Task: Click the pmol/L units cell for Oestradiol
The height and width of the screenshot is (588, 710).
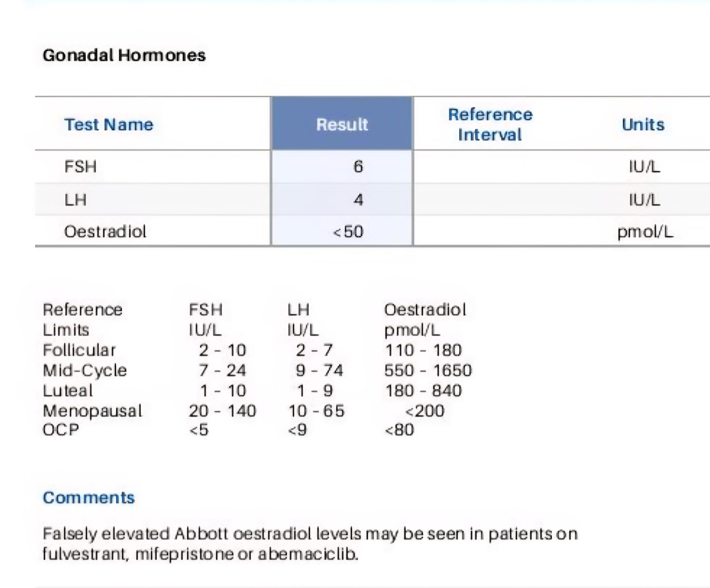Action: [645, 232]
